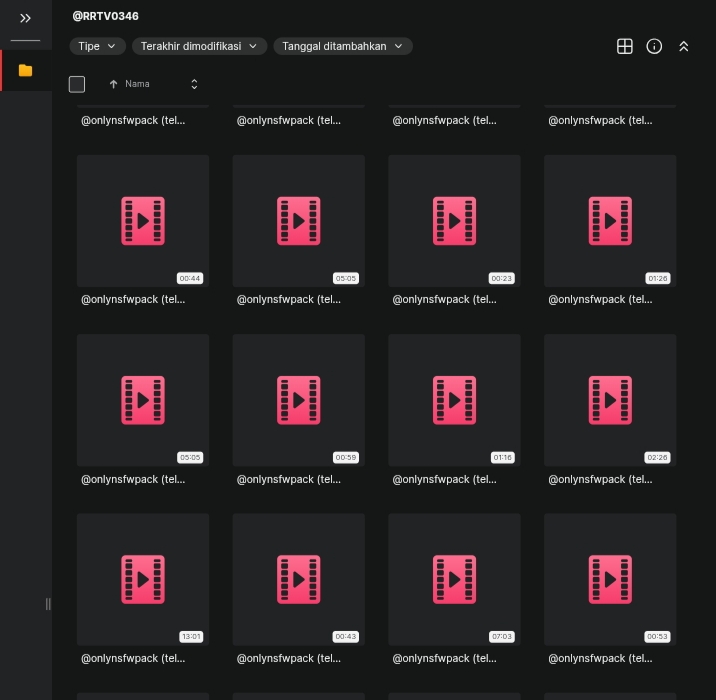The image size is (716, 700).
Task: Click the file name under the 01:16 video
Action: (444, 479)
